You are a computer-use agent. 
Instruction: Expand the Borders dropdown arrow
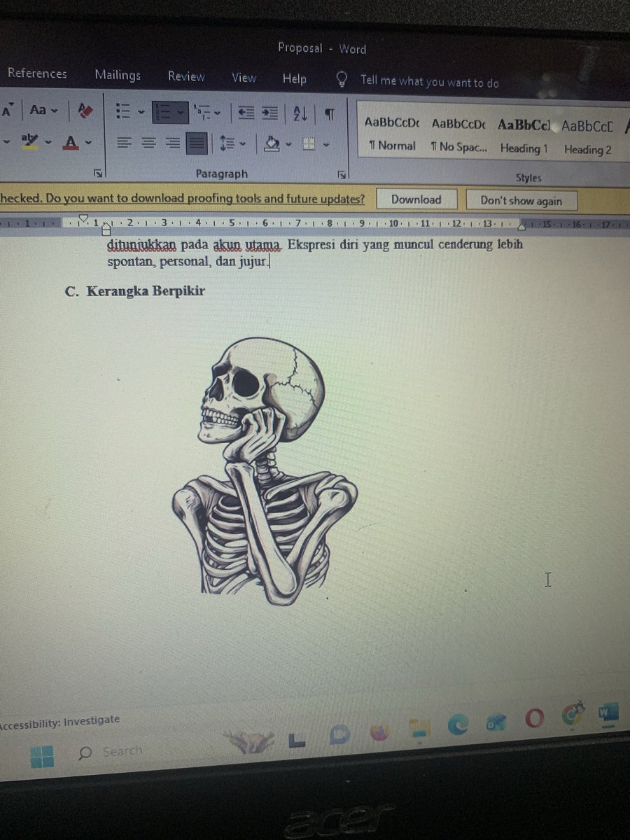coord(325,146)
